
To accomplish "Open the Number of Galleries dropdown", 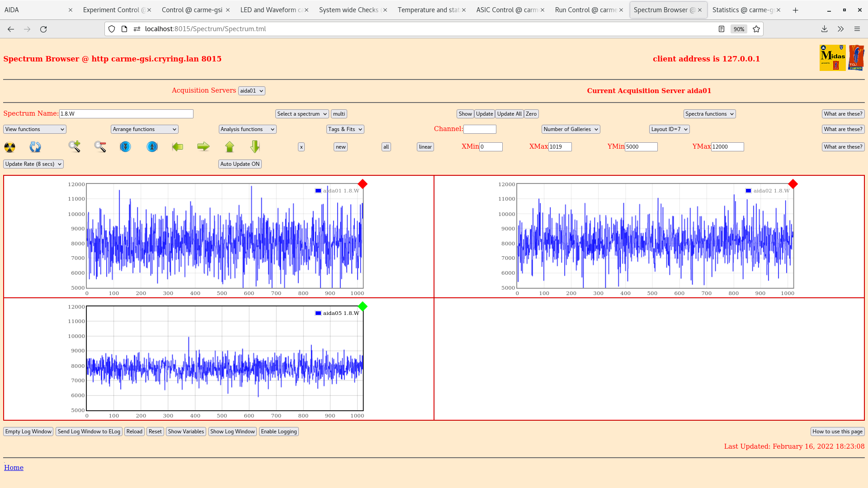I will coord(571,129).
